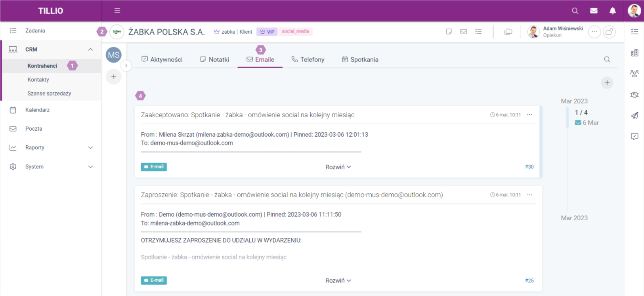The width and height of the screenshot is (644, 296).
Task: Click the TILLIO logo
Action: [x=50, y=11]
